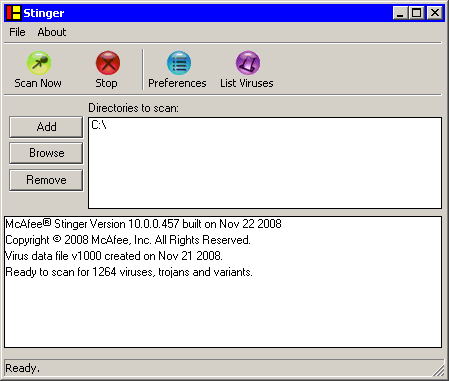Image resolution: width=449 pixels, height=381 pixels.
Task: Click inside the scan log output area
Action: [223, 310]
